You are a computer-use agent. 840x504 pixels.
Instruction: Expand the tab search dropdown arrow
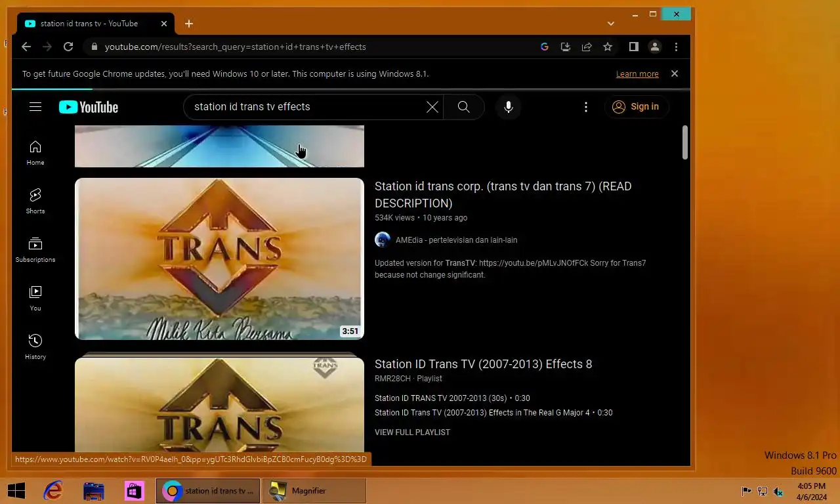(611, 24)
